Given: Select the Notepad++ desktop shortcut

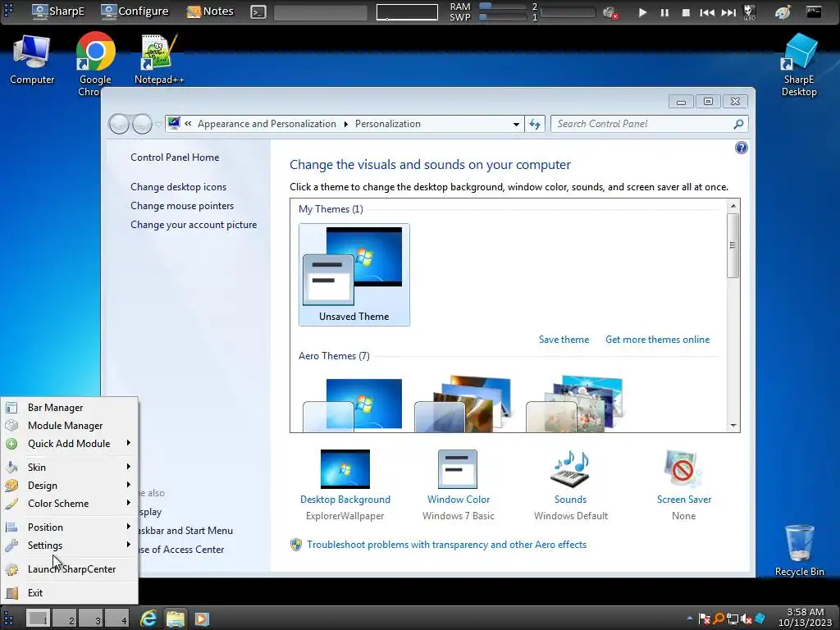Looking at the screenshot, I should (159, 59).
